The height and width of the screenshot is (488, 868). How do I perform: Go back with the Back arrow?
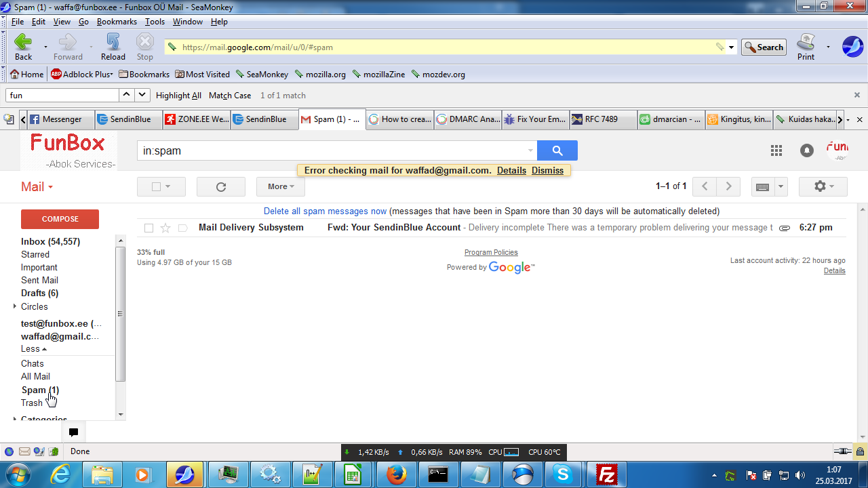click(x=23, y=47)
